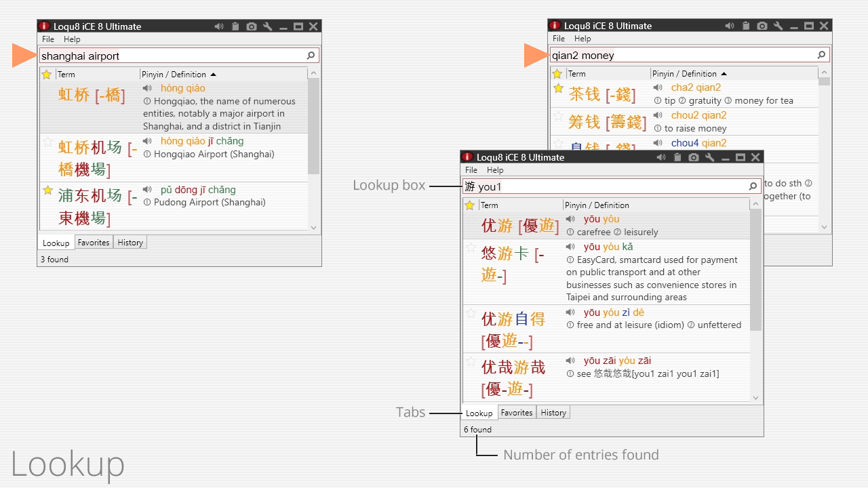Image resolution: width=868 pixels, height=488 pixels.
Task: Toggle favorite star for 筹钱 entry
Action: [558, 116]
